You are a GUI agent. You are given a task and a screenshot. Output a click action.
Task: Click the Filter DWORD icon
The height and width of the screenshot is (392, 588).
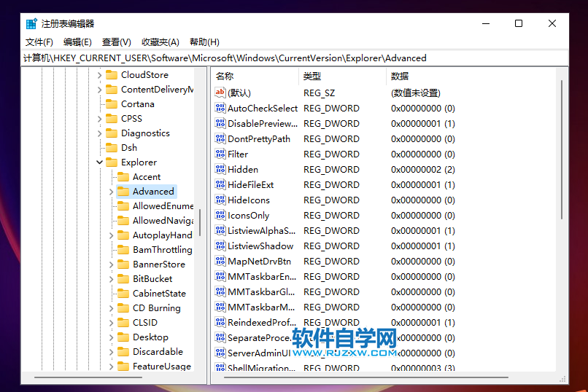coord(220,154)
